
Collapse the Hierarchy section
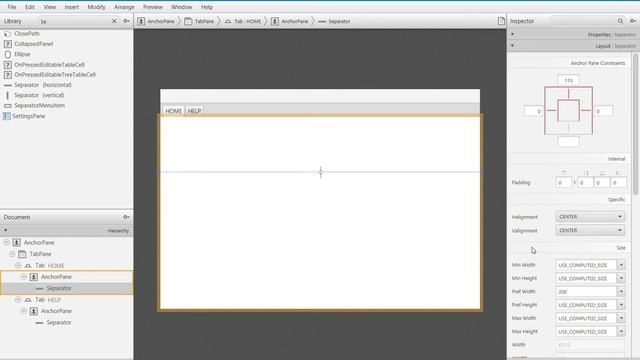(x=6, y=231)
